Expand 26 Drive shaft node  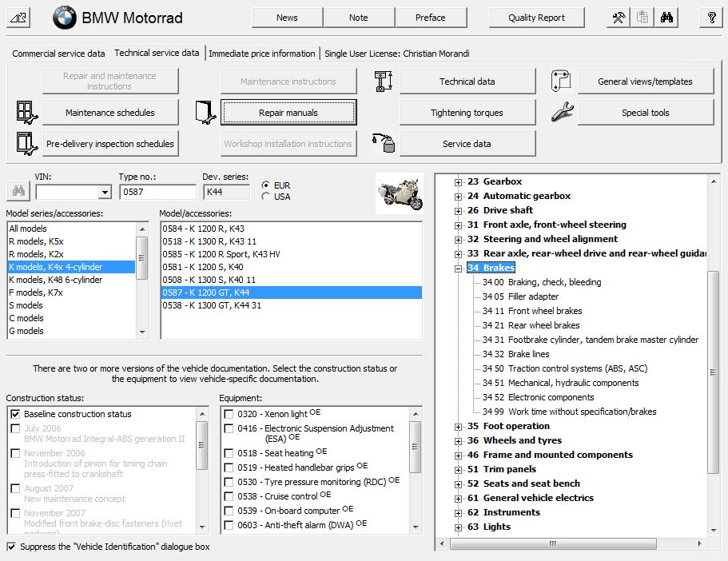point(458,211)
